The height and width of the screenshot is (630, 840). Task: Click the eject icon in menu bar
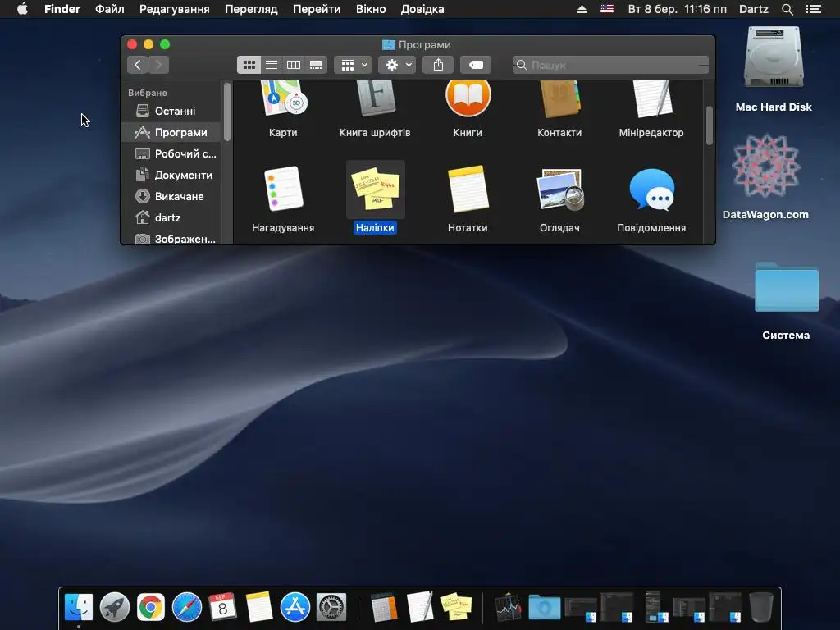[582, 9]
